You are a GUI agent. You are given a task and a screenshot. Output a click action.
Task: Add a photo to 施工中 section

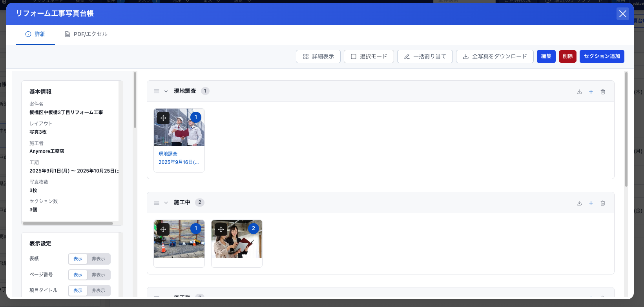coord(591,203)
